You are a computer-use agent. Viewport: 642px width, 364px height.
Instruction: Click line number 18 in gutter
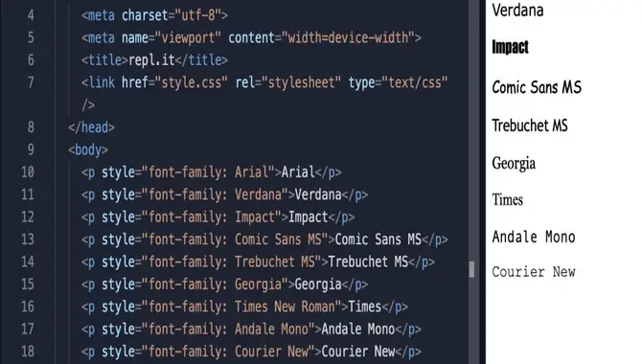tap(28, 352)
